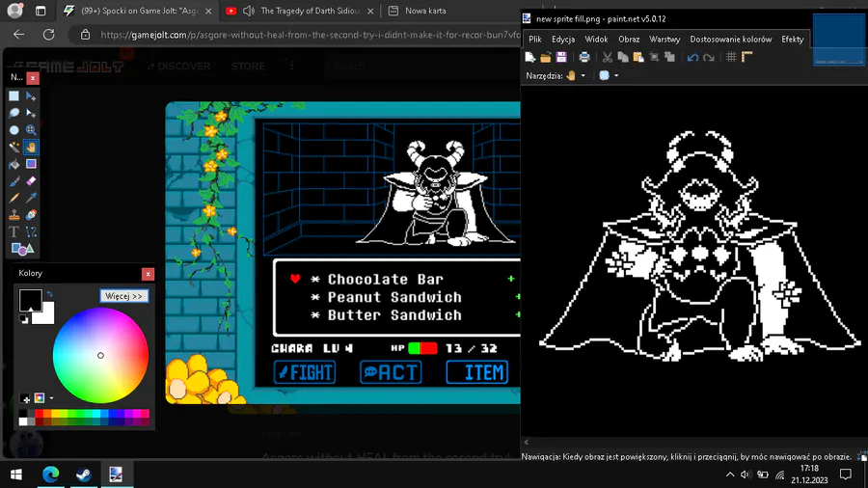Toggle the rulers icon
The height and width of the screenshot is (488, 868).
(x=746, y=57)
